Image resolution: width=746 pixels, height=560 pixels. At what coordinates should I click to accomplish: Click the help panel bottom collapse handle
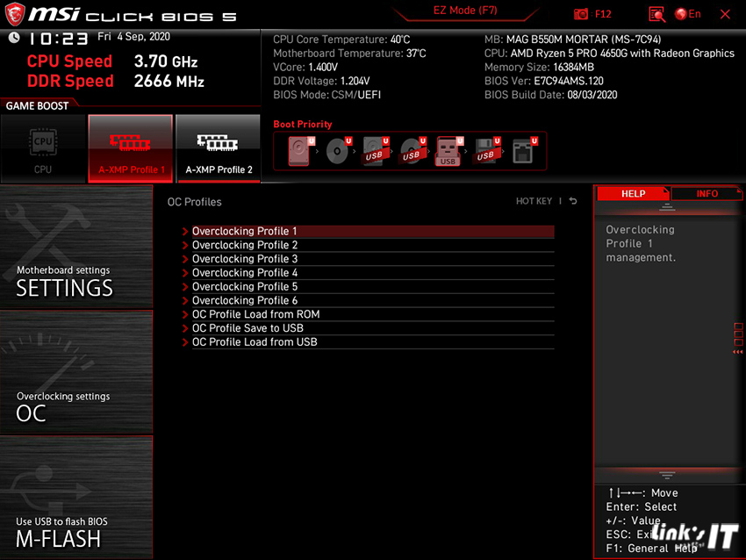667,476
